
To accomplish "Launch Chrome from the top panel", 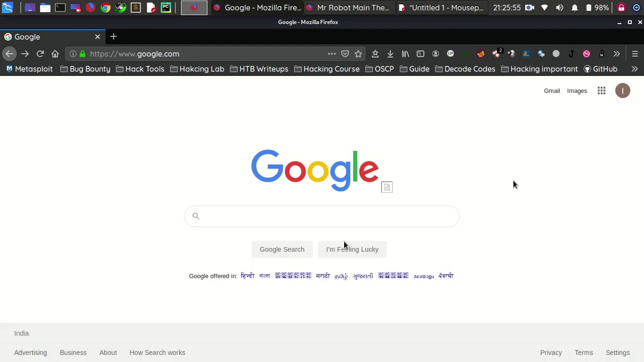I will [106, 8].
